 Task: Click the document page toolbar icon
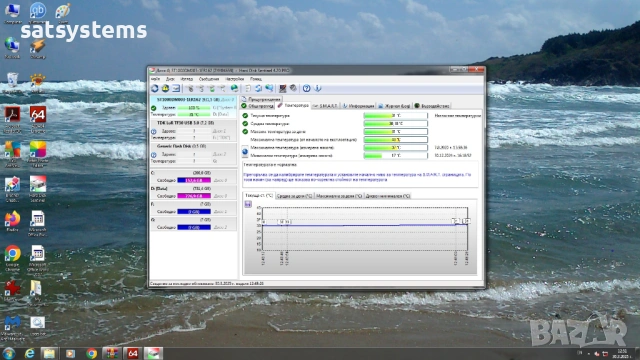248,88
